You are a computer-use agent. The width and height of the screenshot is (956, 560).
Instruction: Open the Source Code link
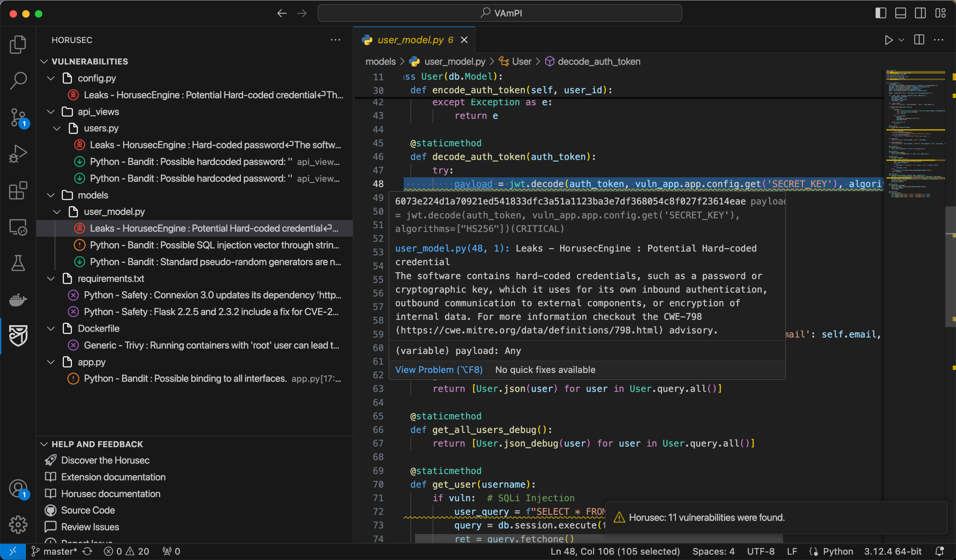88,510
